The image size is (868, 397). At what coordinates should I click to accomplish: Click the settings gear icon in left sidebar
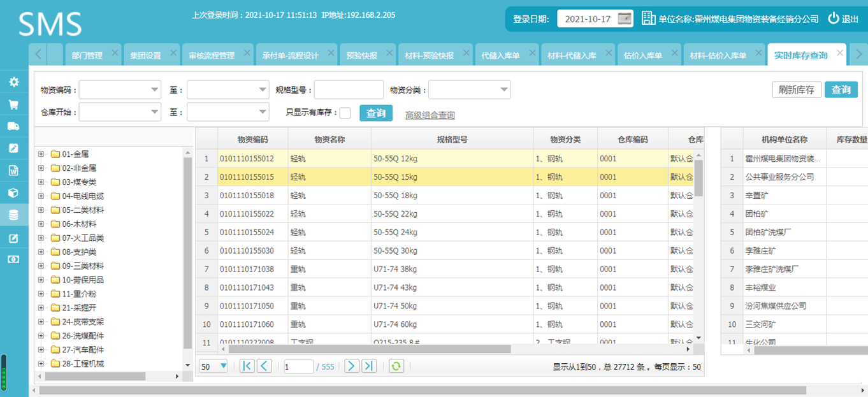click(x=13, y=82)
